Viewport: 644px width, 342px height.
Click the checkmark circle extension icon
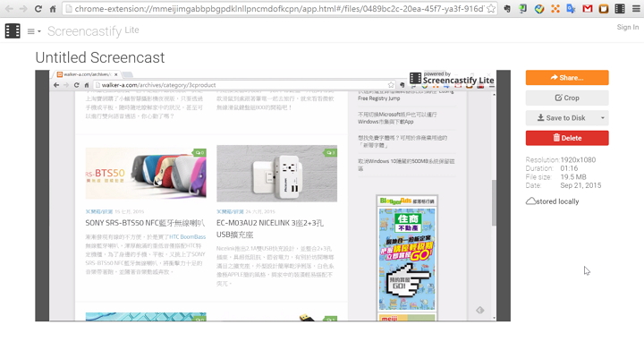tap(539, 9)
